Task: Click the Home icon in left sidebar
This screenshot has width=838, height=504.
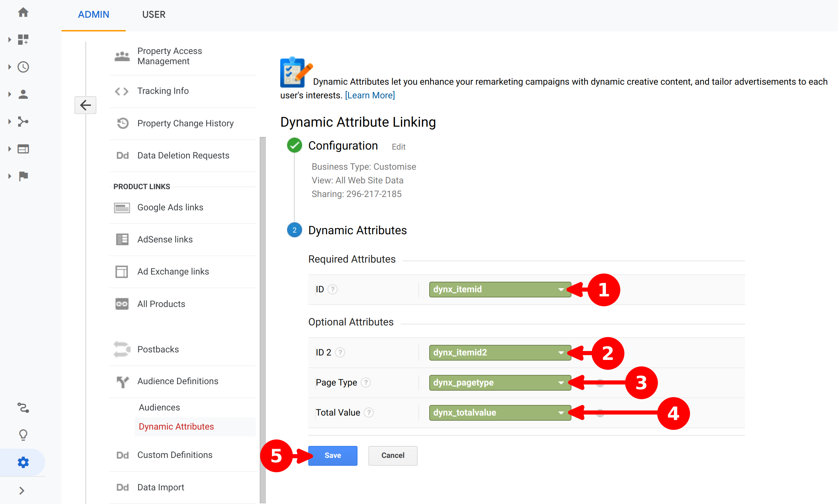Action: 23,13
